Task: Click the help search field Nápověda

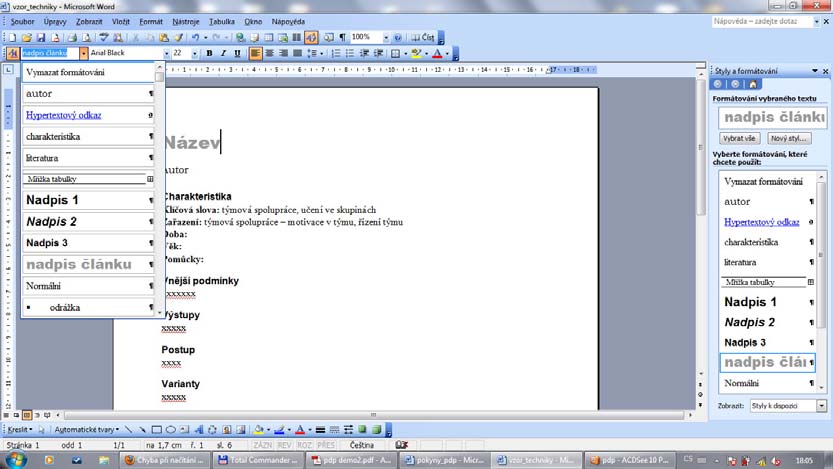Action: click(x=762, y=22)
